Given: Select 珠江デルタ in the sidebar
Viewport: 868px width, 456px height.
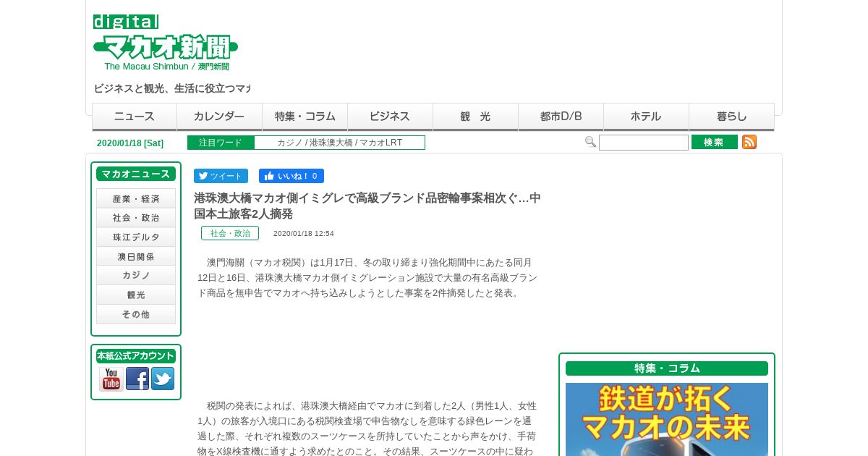Looking at the screenshot, I should (136, 237).
